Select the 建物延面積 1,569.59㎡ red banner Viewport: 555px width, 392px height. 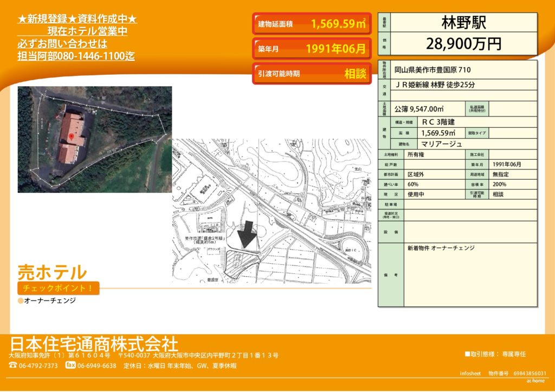tap(312, 24)
